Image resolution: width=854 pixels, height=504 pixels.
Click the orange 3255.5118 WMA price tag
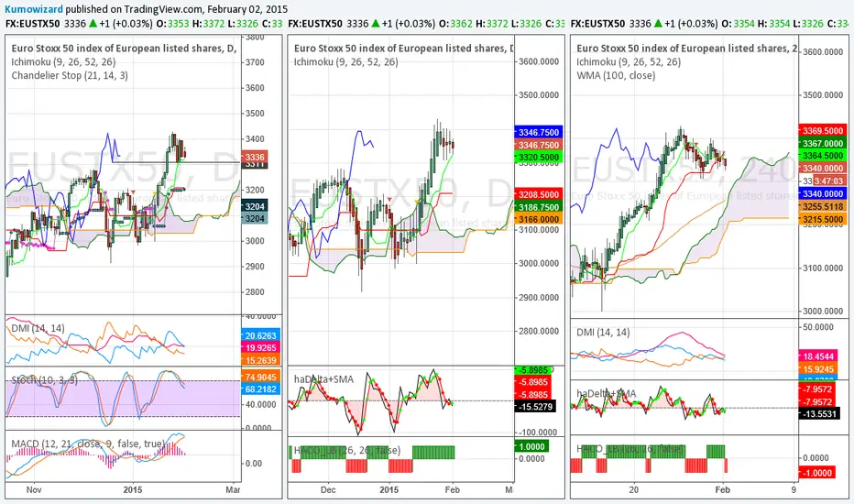point(822,206)
